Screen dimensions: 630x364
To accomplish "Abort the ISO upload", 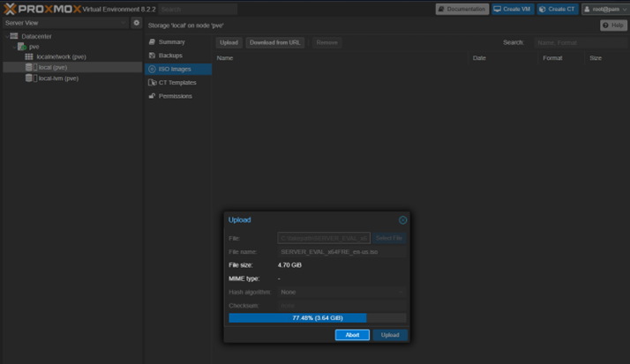I will (x=352, y=335).
